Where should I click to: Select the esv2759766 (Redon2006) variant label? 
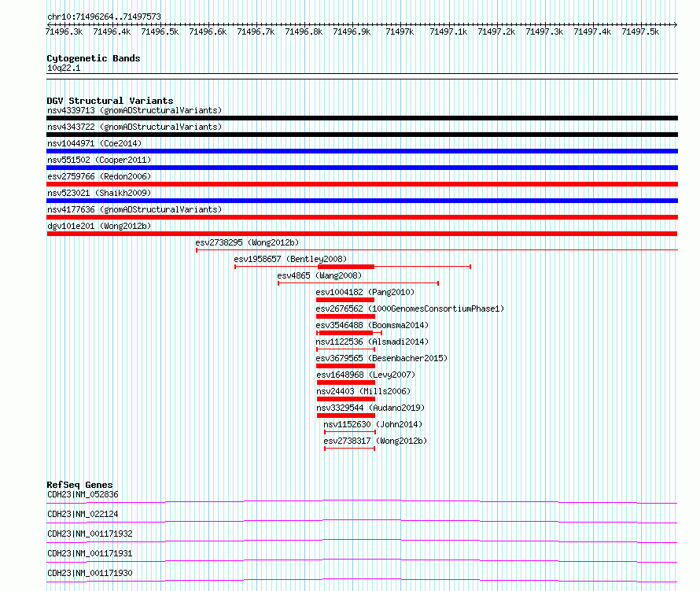coord(99,176)
